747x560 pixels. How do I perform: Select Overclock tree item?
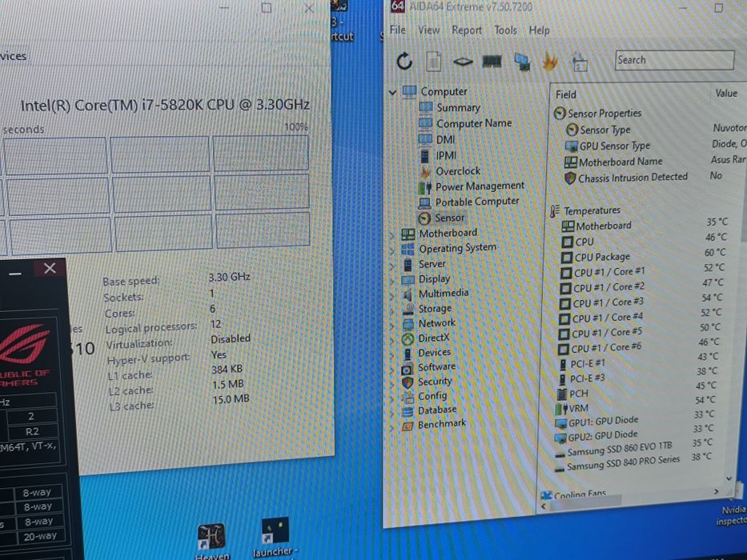[458, 171]
